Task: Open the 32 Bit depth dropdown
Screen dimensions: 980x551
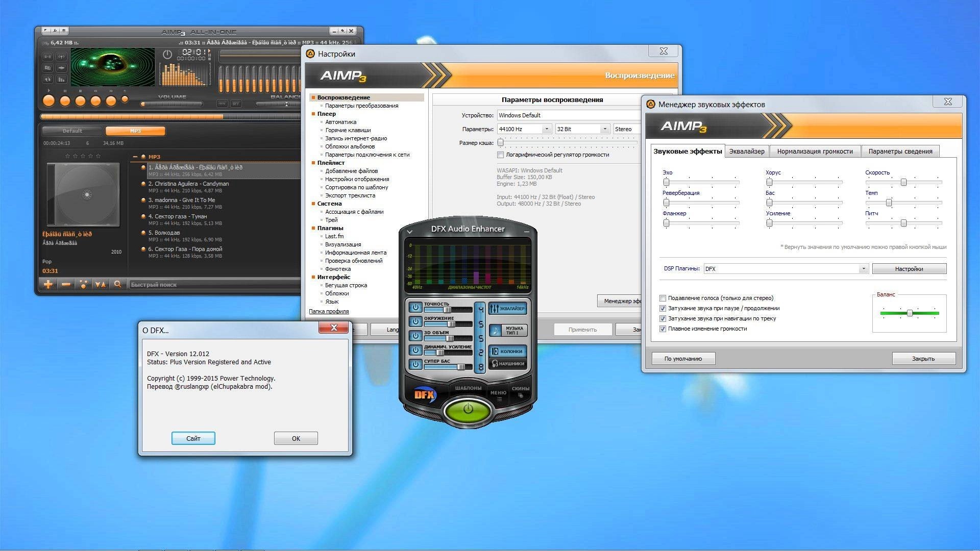Action: pyautogui.click(x=582, y=129)
